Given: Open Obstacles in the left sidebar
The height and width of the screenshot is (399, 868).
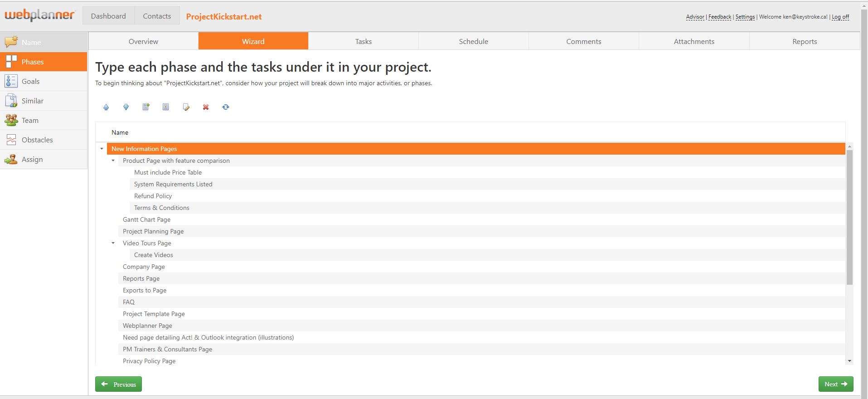Looking at the screenshot, I should pyautogui.click(x=44, y=140).
